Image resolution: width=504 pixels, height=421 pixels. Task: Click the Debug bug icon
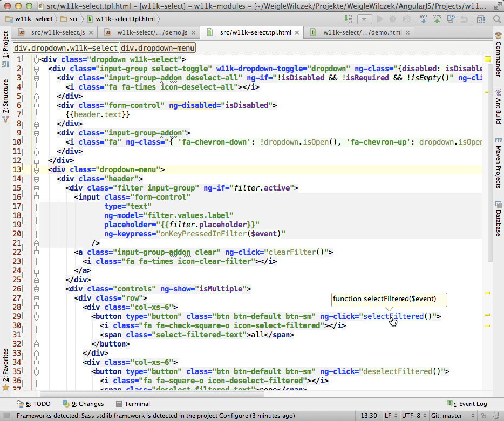(x=393, y=19)
